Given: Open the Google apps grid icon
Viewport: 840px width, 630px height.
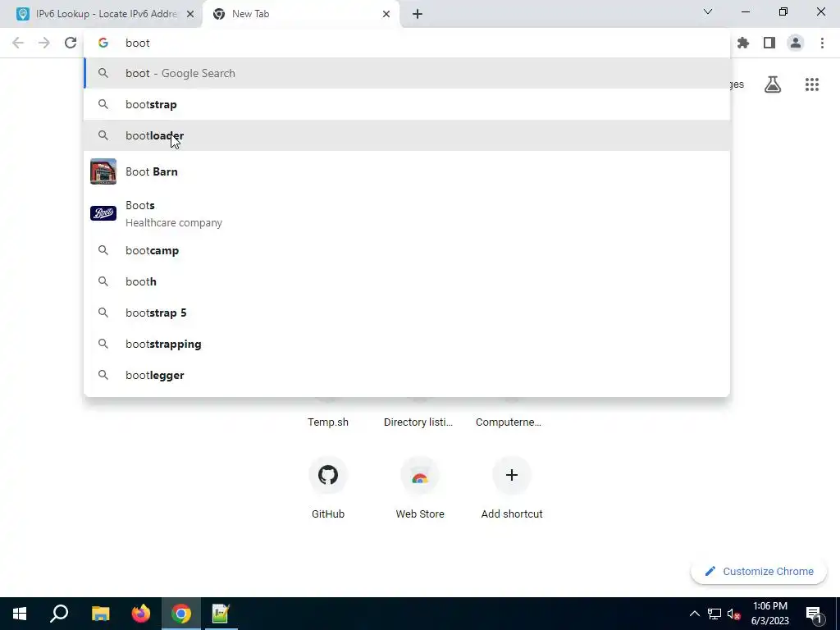Looking at the screenshot, I should (x=812, y=84).
